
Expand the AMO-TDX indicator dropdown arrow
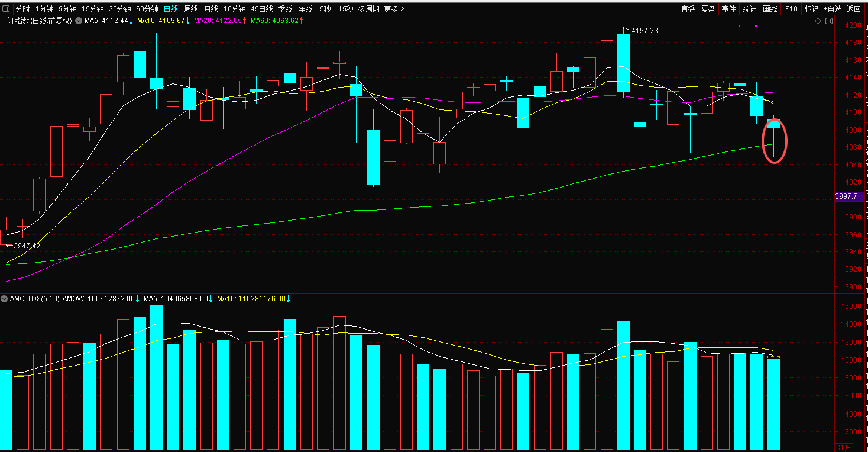(5, 299)
